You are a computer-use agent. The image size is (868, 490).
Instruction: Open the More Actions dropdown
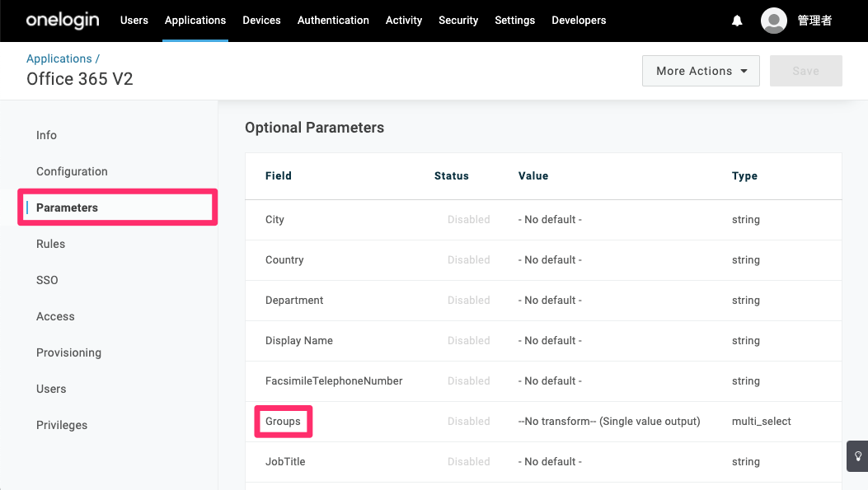click(x=701, y=71)
